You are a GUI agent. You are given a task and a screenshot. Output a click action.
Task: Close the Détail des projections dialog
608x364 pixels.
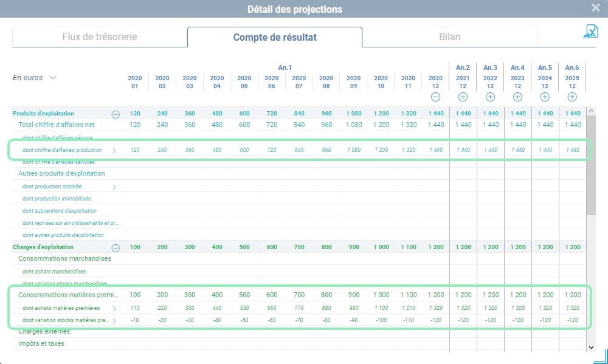596,8
